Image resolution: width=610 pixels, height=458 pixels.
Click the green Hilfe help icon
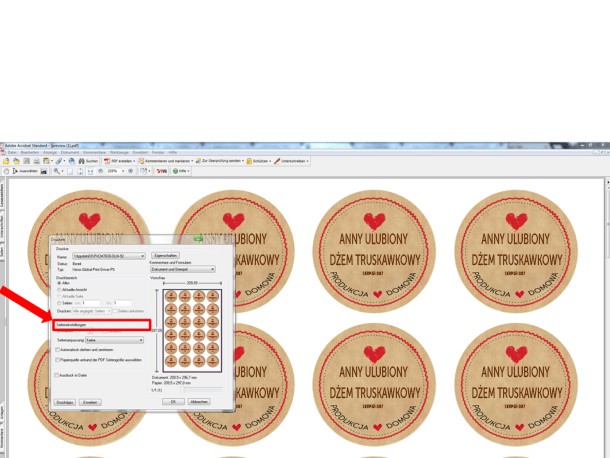(174, 171)
